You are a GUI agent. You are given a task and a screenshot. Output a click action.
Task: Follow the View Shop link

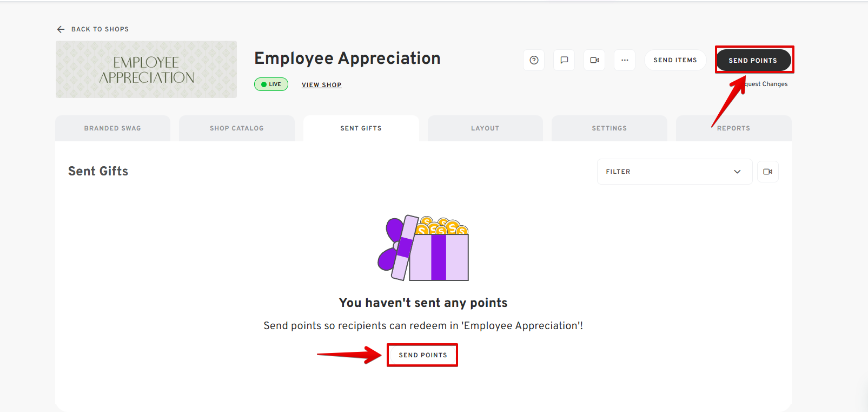point(321,85)
